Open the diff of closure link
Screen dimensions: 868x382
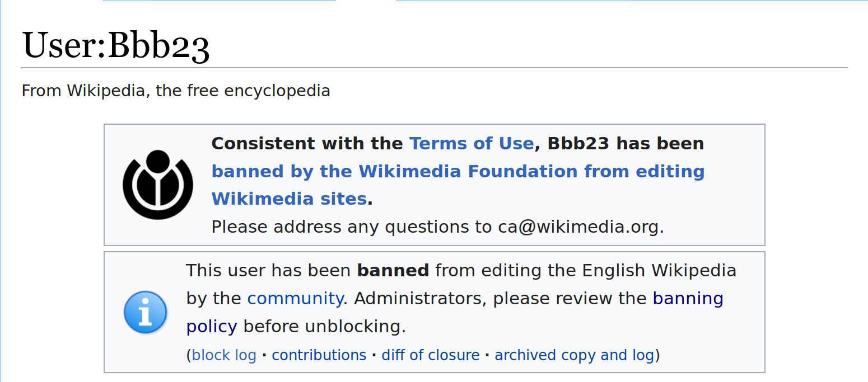(x=431, y=355)
